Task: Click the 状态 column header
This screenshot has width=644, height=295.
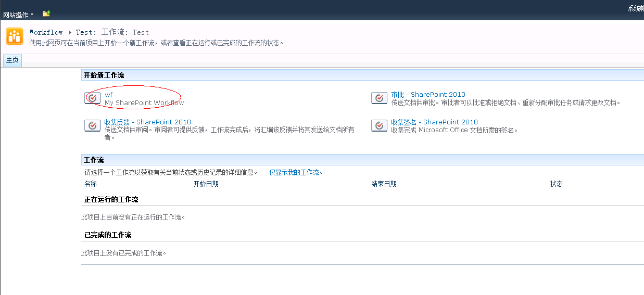Action: point(557,184)
